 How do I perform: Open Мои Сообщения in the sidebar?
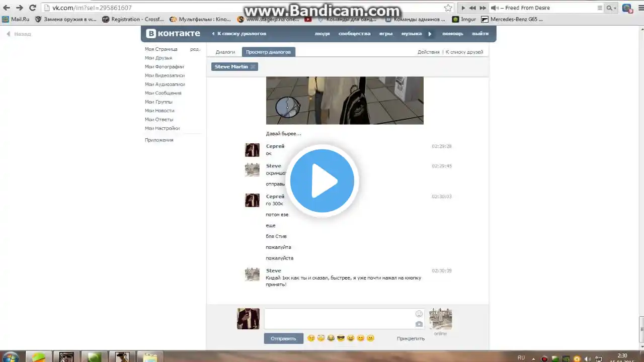pos(163,93)
